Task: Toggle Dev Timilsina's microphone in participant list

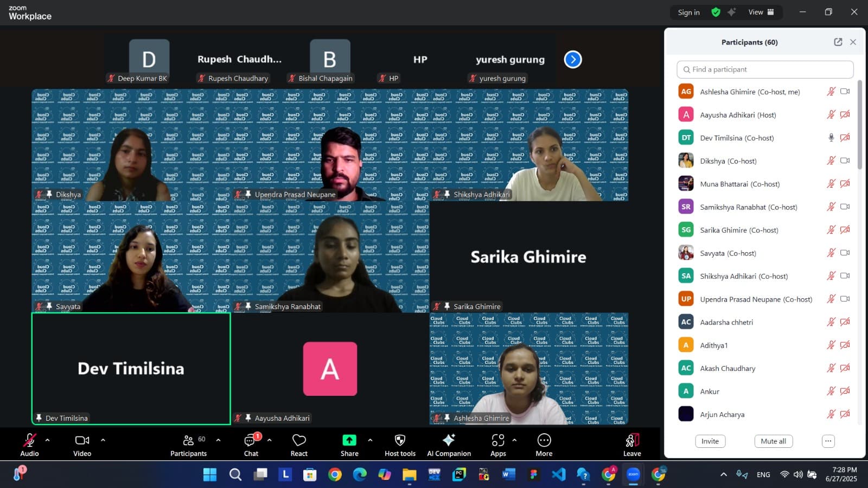Action: tap(831, 138)
